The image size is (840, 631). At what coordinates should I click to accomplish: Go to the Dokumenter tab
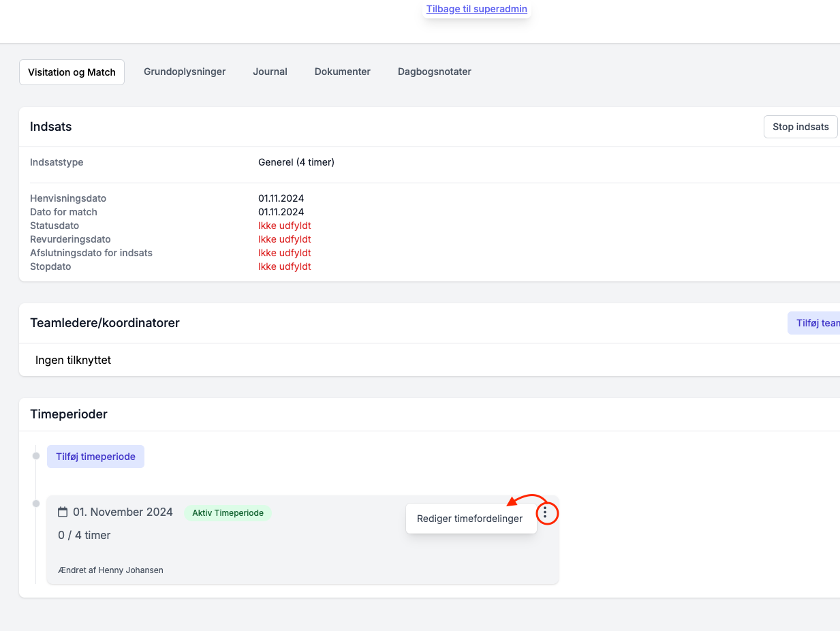(343, 72)
